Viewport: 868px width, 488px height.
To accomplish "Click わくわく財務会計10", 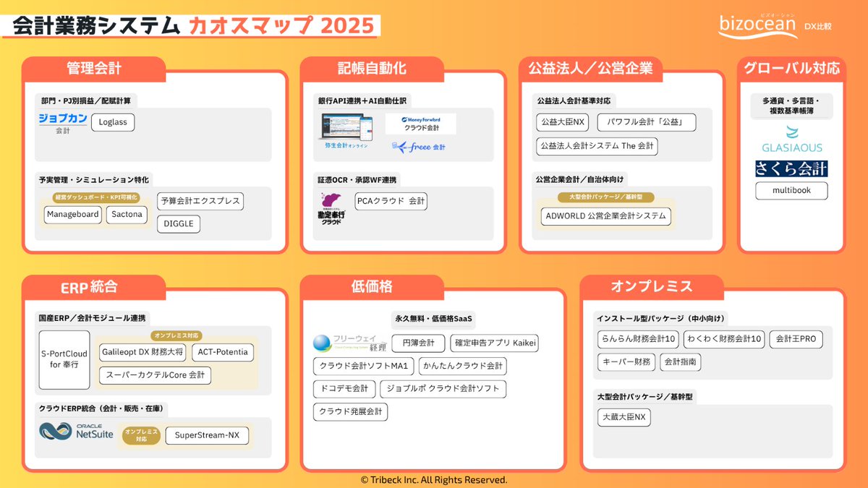I will [723, 339].
